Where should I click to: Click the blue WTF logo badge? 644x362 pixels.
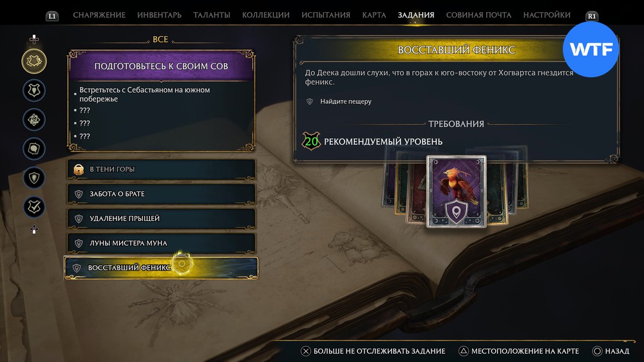click(591, 50)
